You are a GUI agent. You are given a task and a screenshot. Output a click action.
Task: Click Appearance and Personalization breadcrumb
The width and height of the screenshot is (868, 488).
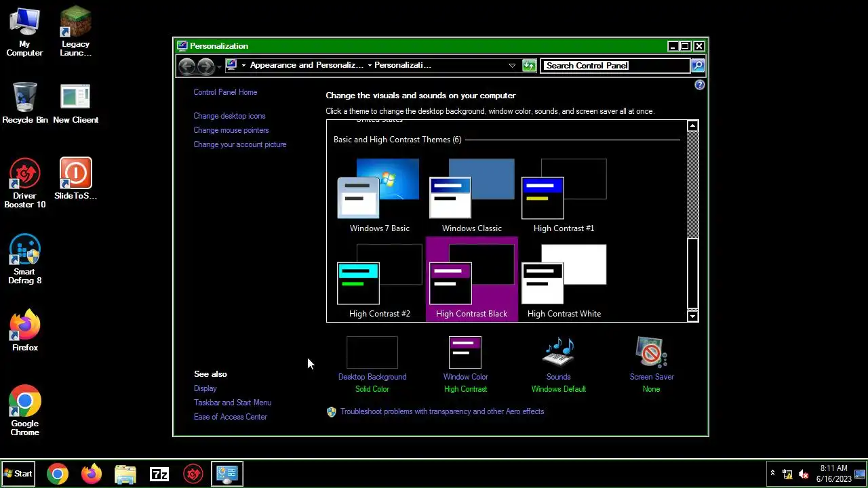tap(307, 65)
